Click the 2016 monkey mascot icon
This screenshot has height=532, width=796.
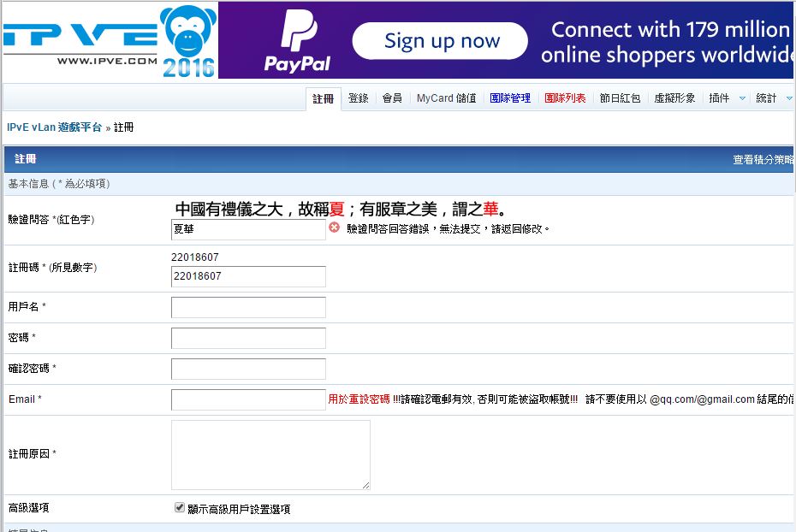(x=188, y=41)
